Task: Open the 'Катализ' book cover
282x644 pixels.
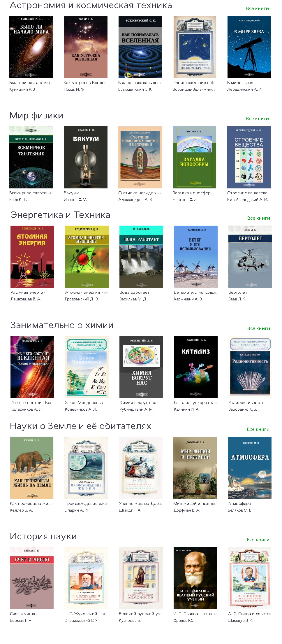Action: (x=196, y=367)
